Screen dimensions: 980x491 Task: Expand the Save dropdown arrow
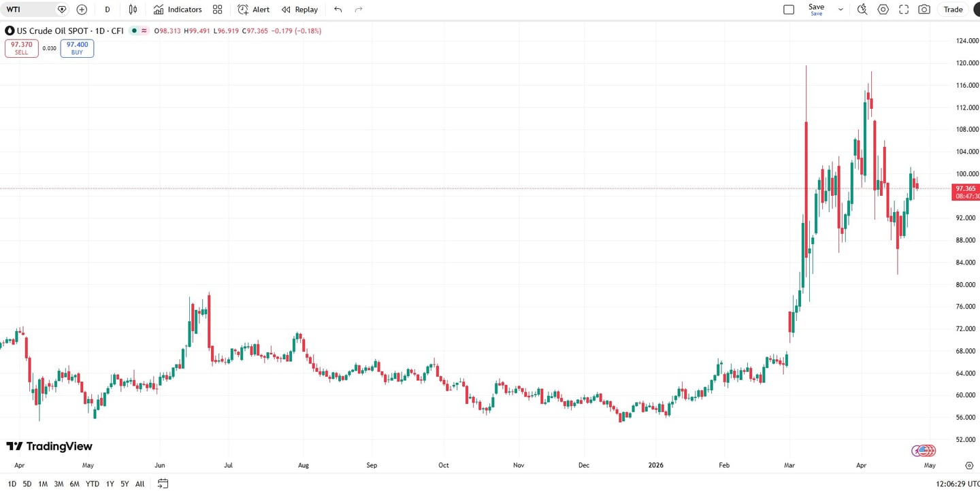point(840,10)
